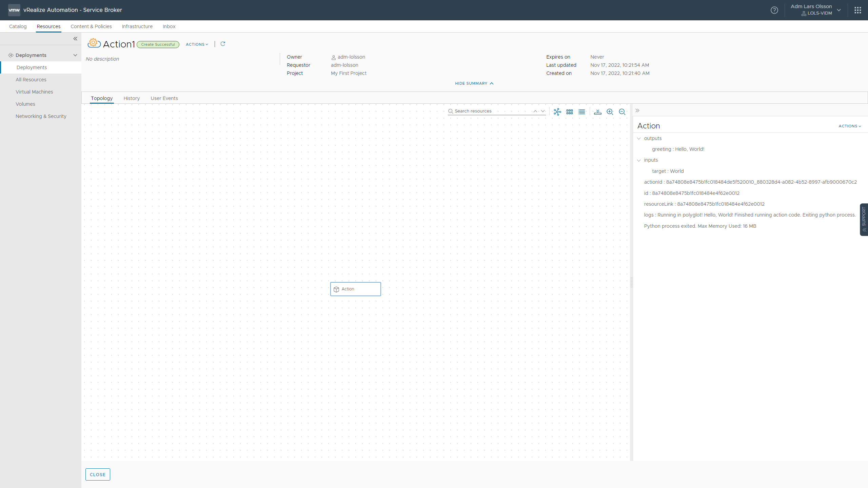Image resolution: width=868 pixels, height=488 pixels.
Task: Open the help question mark icon
Action: click(x=774, y=10)
